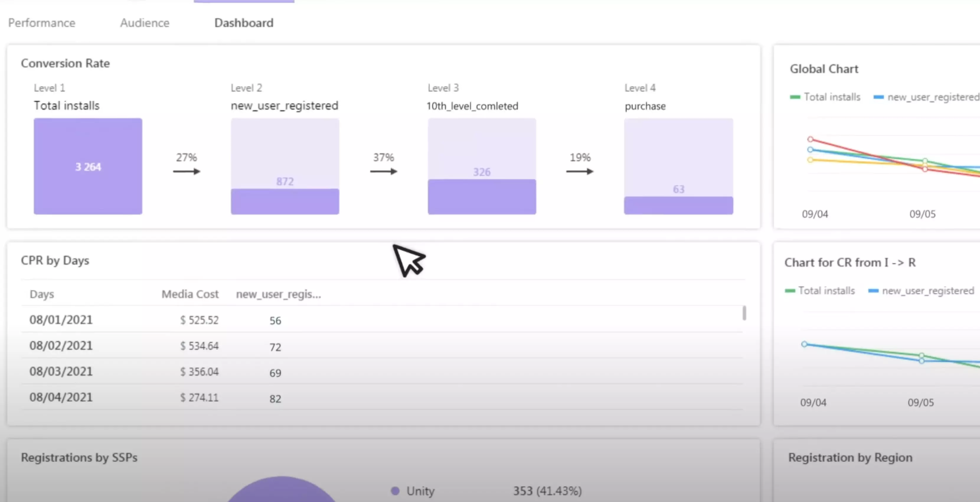Click the 27% conversion arrow

click(x=187, y=171)
